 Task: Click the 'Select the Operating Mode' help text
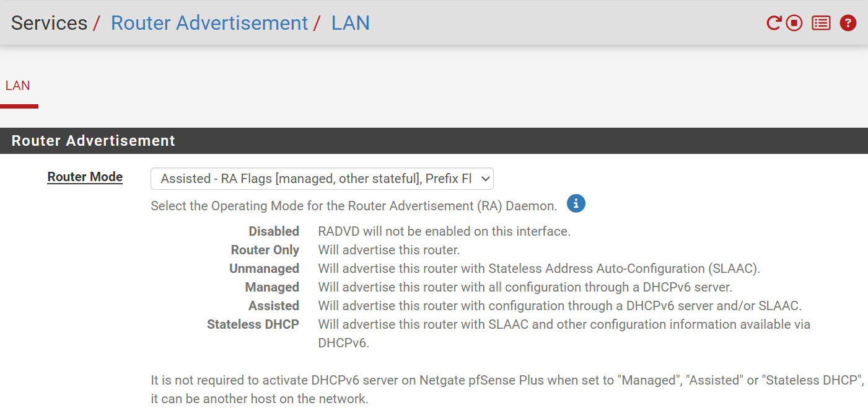(354, 205)
